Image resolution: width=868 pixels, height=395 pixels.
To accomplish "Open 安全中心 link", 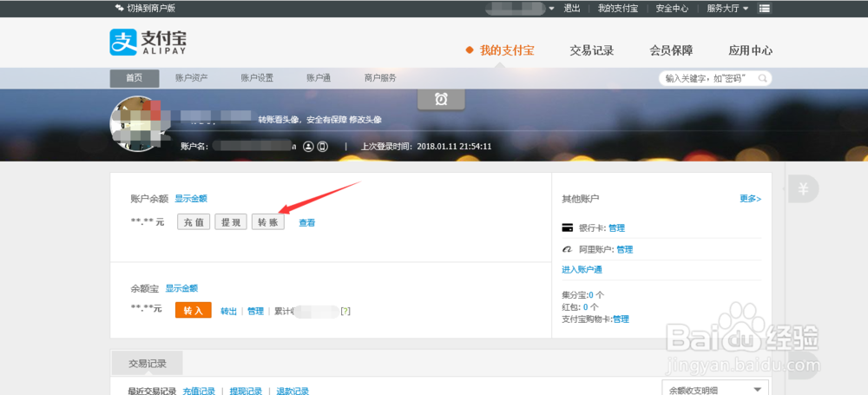I will 672,9.
